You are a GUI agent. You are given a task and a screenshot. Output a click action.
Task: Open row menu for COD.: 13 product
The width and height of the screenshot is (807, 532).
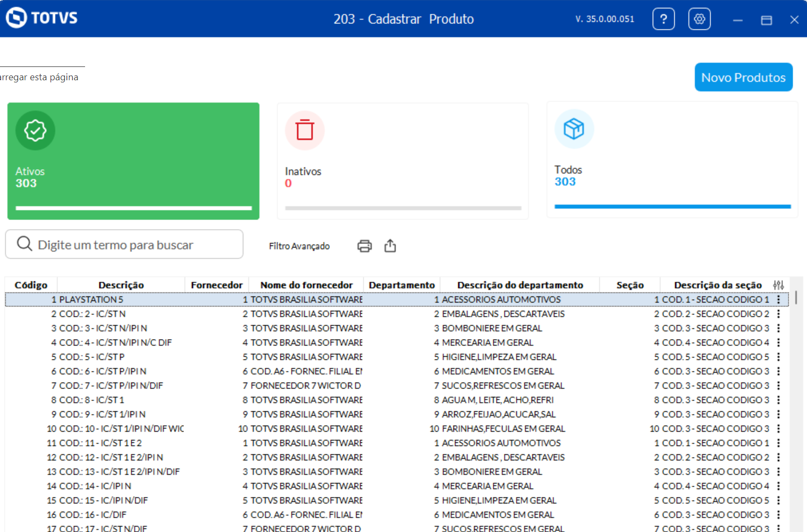click(x=778, y=472)
